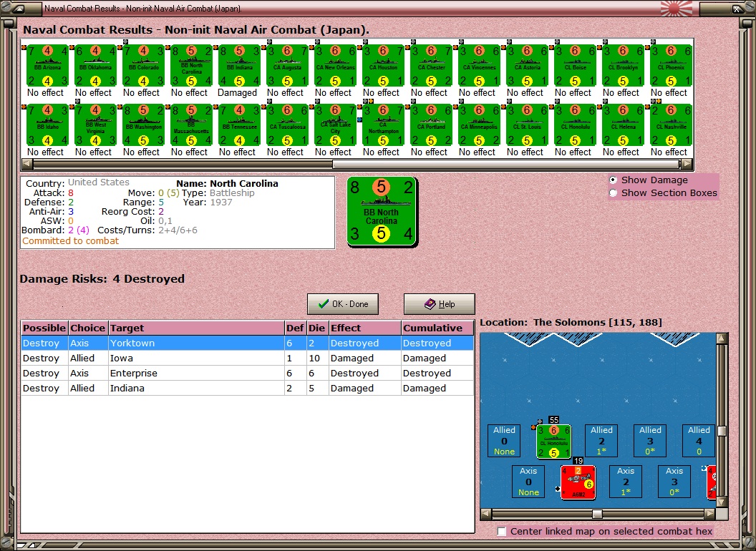The width and height of the screenshot is (756, 551).
Task: Select the CA Salt Lake City counter
Action: [x=335, y=125]
